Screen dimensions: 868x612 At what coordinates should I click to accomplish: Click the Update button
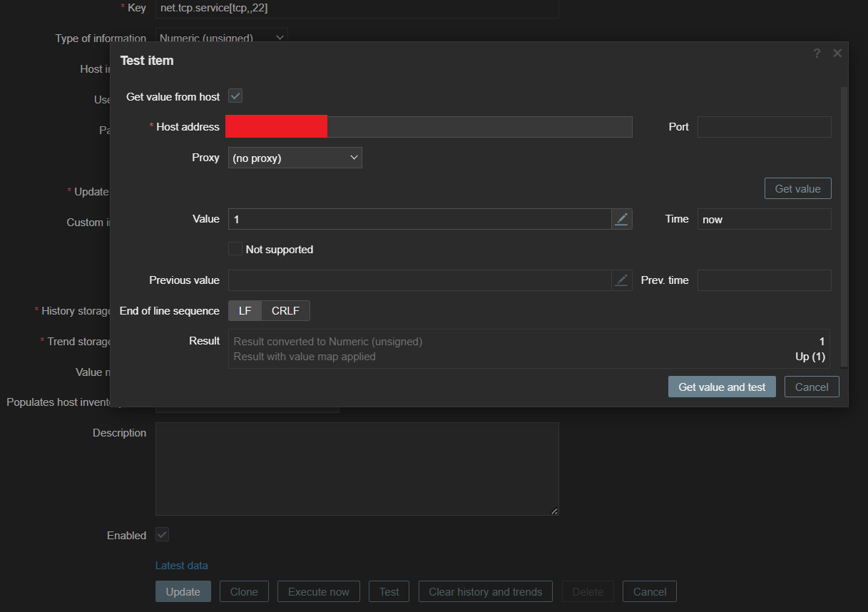pyautogui.click(x=183, y=591)
